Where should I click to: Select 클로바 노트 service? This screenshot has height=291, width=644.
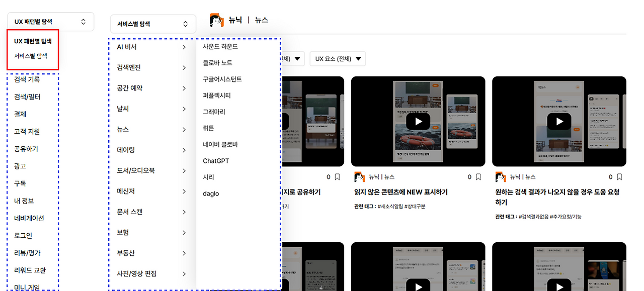tap(217, 63)
